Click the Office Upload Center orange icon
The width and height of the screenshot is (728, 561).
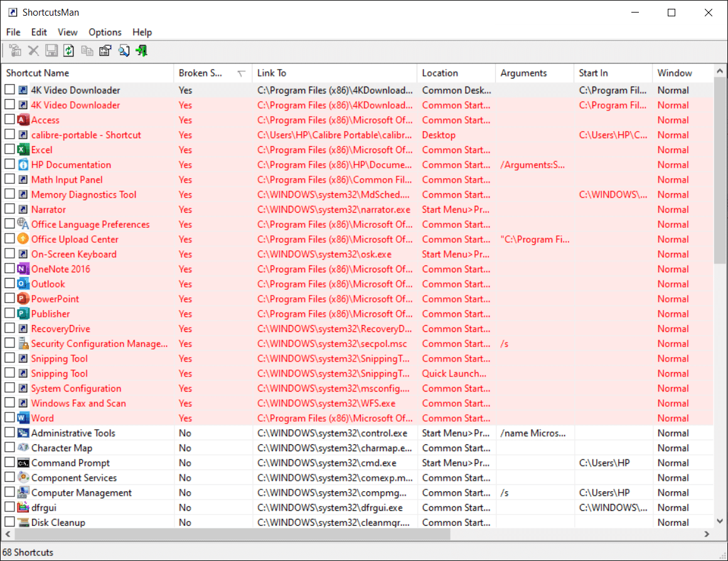click(23, 238)
